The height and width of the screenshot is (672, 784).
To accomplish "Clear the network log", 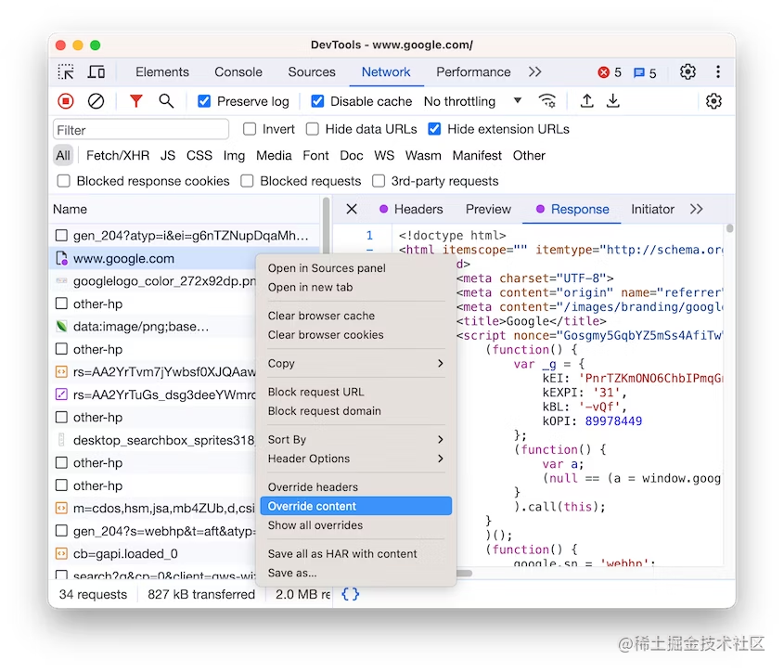I will click(96, 101).
